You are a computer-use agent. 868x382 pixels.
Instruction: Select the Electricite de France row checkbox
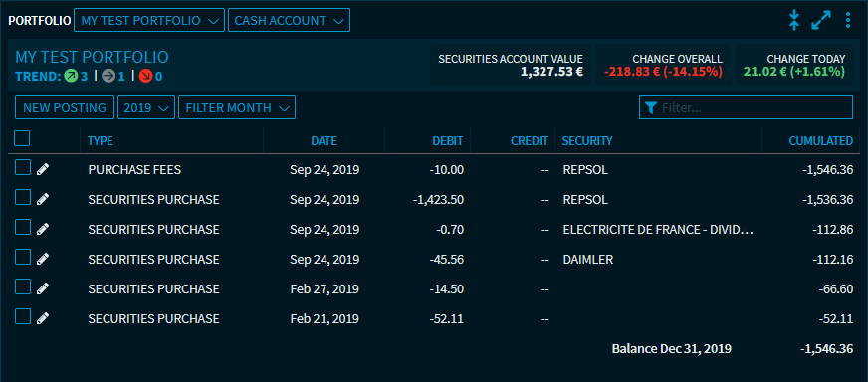pos(22,227)
